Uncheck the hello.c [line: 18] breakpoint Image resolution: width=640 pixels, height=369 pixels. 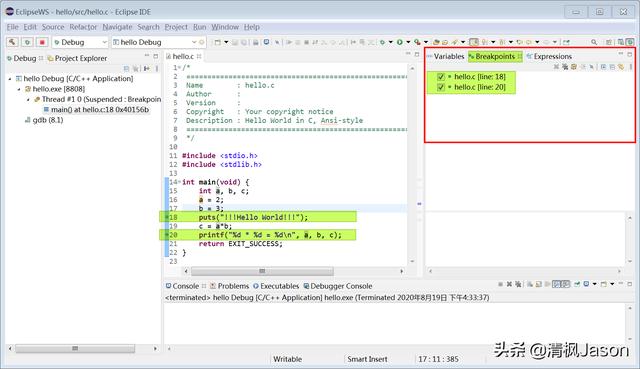pyautogui.click(x=441, y=76)
